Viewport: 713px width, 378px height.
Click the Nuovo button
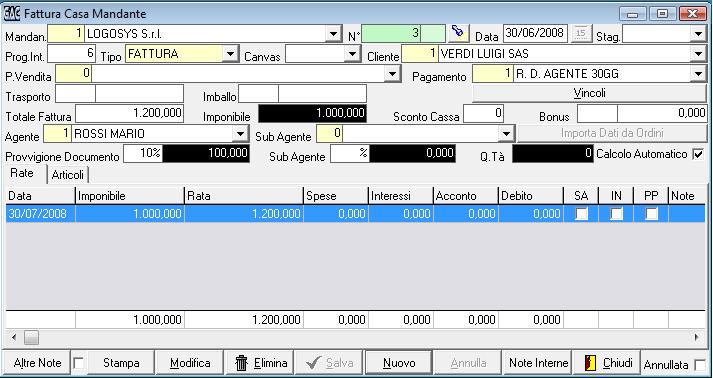coord(399,363)
